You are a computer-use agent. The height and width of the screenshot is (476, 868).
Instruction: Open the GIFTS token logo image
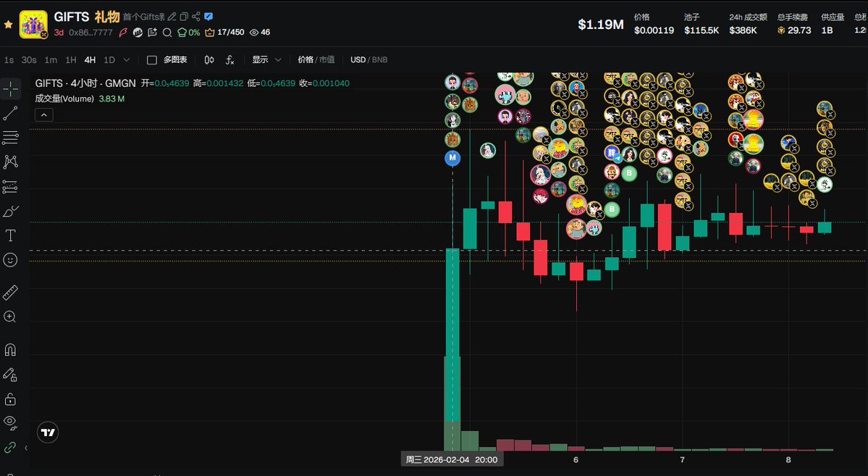pos(33,25)
